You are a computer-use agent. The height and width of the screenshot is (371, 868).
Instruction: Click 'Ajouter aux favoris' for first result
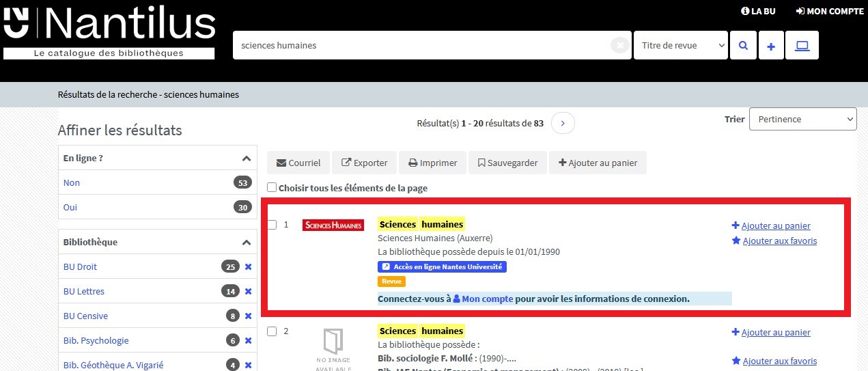(779, 241)
